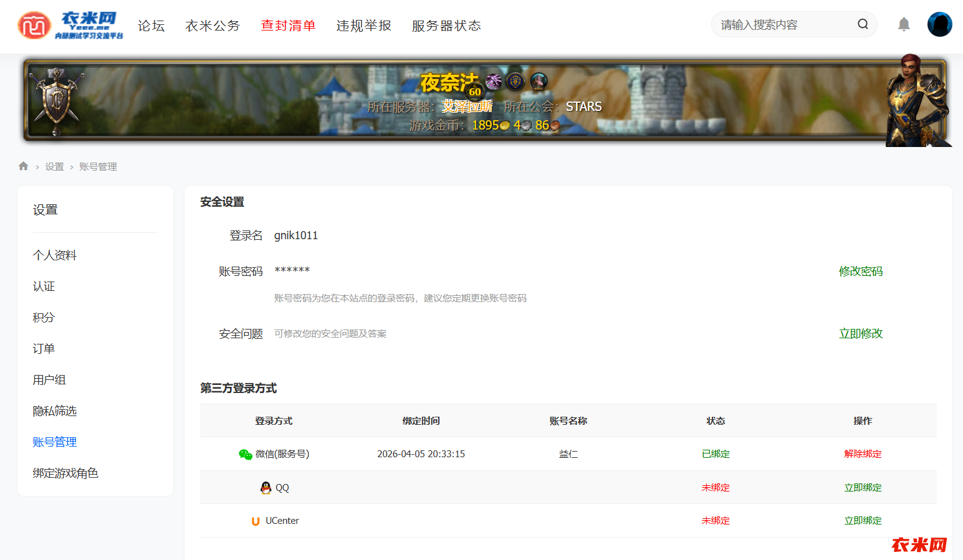Click the 设置 breadcrumb link
Screen dimensions: 963x560
(54, 166)
